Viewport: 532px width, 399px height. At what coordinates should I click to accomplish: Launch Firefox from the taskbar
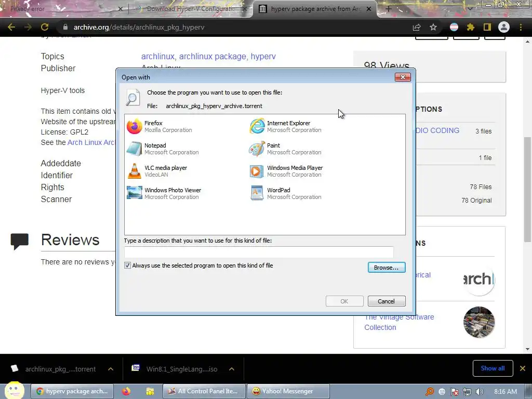point(126,391)
